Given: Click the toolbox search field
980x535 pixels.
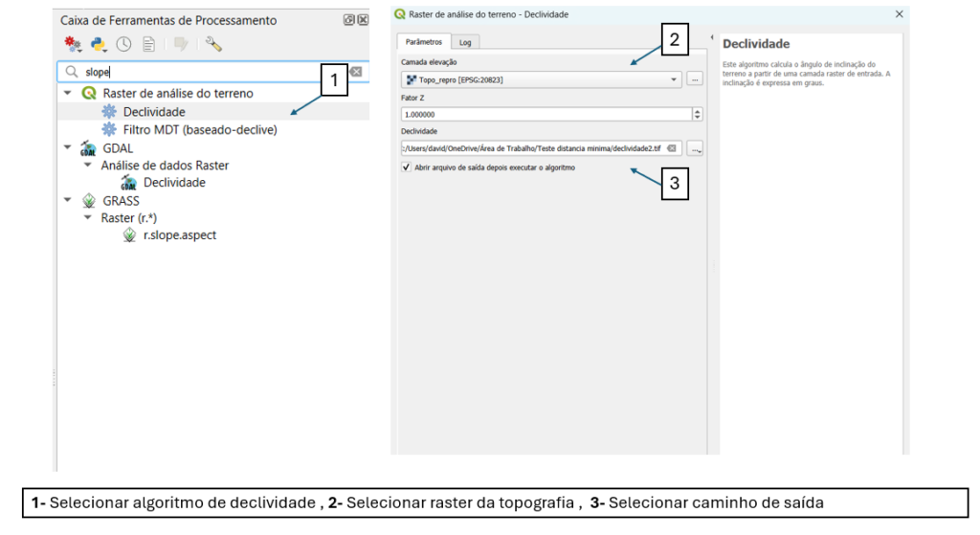Looking at the screenshot, I should [211, 72].
